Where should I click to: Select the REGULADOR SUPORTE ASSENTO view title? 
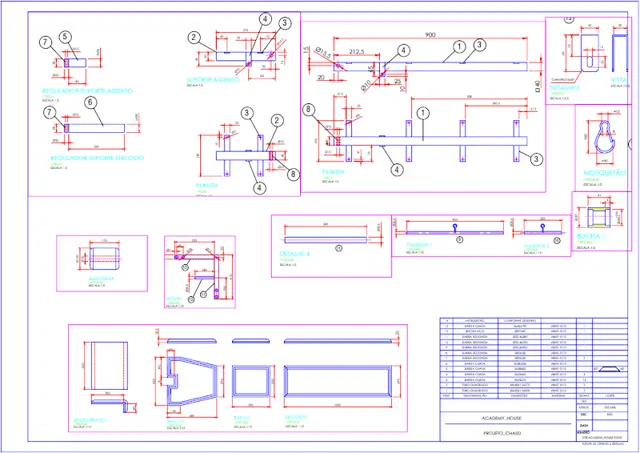88,91
